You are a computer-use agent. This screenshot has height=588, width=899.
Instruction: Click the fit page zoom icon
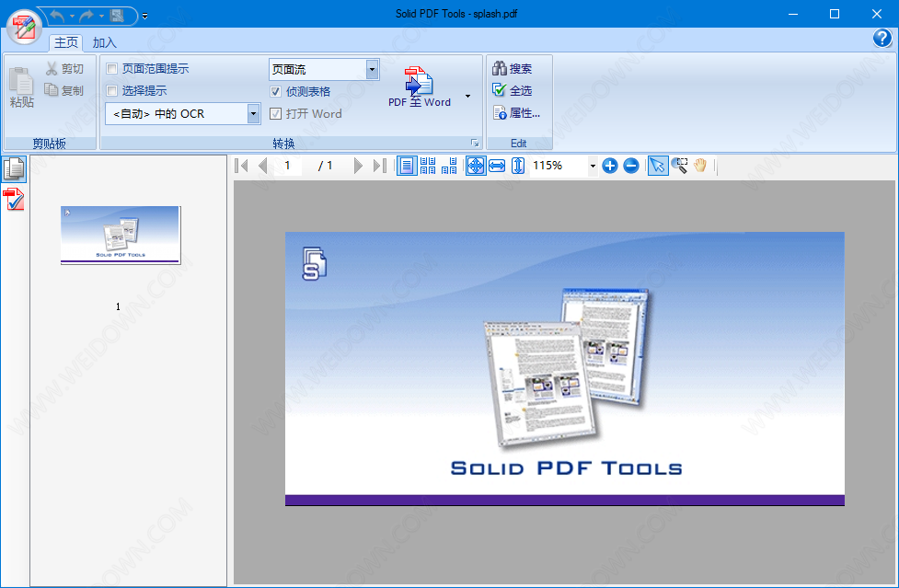[x=476, y=166]
